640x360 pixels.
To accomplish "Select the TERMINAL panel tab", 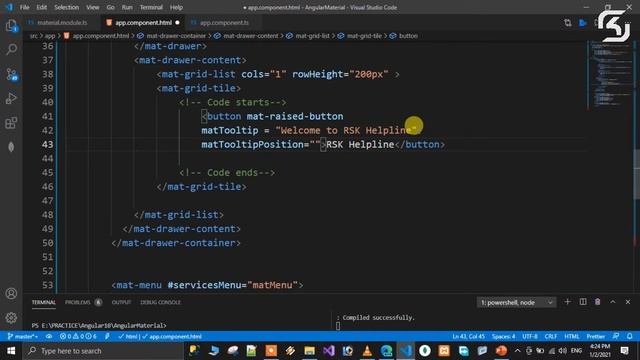I will (44, 302).
